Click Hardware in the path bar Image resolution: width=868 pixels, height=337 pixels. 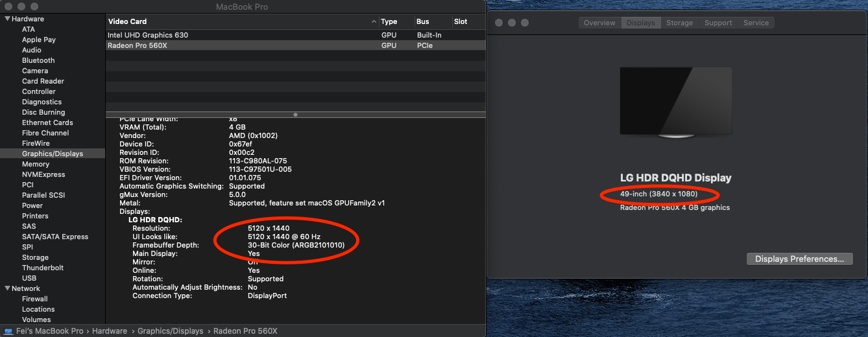click(x=110, y=331)
